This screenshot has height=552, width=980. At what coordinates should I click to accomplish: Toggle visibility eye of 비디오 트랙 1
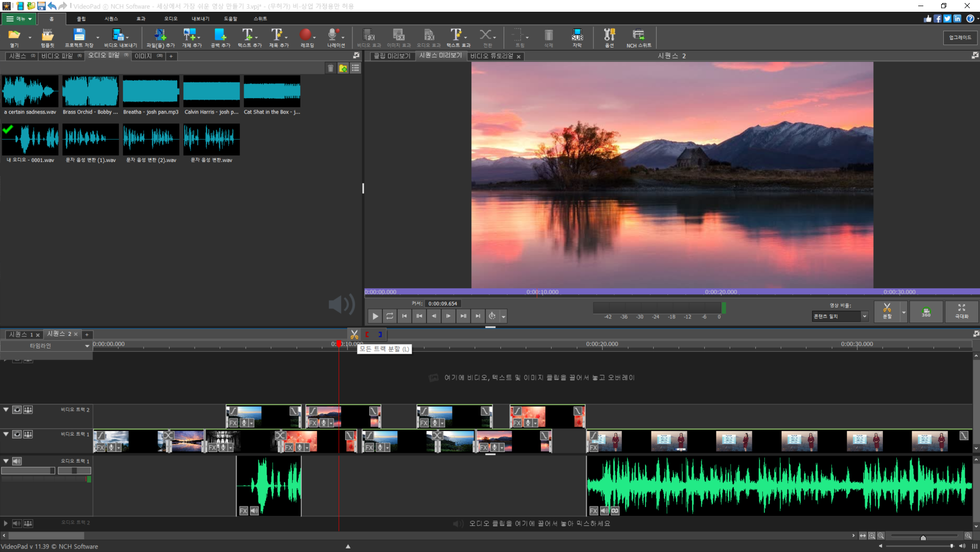(17, 434)
